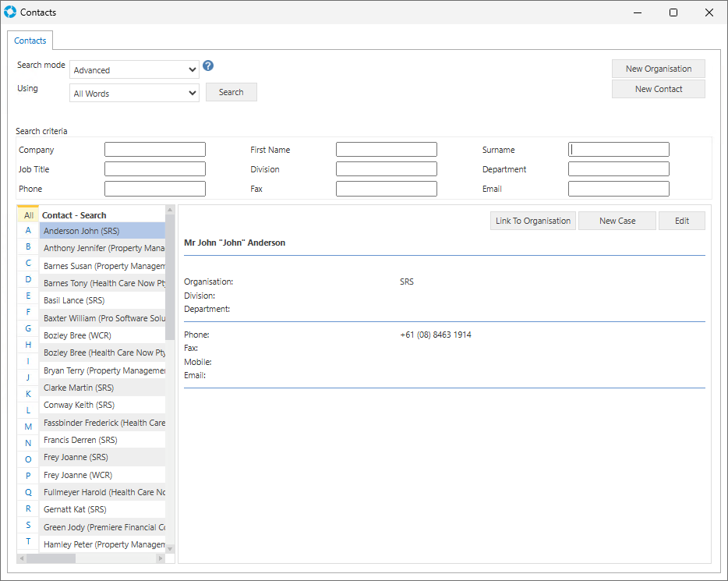Start a New Case for this contact
728x581 pixels.
(617, 221)
